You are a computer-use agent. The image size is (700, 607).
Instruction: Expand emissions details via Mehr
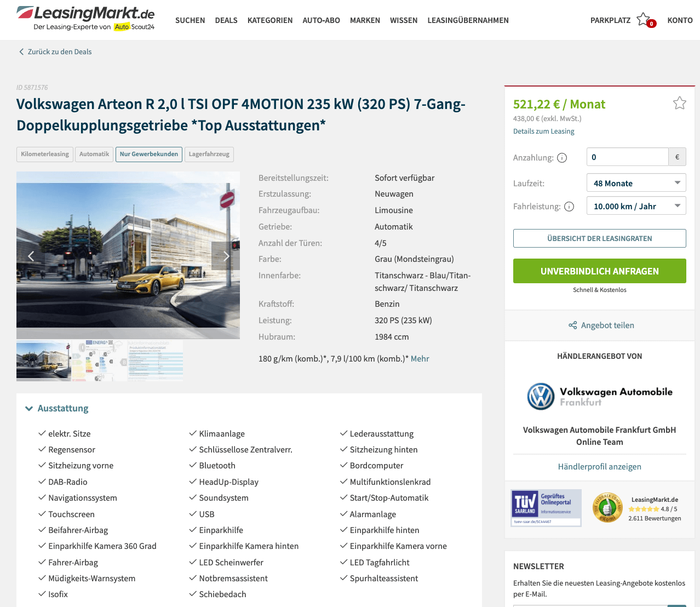420,359
